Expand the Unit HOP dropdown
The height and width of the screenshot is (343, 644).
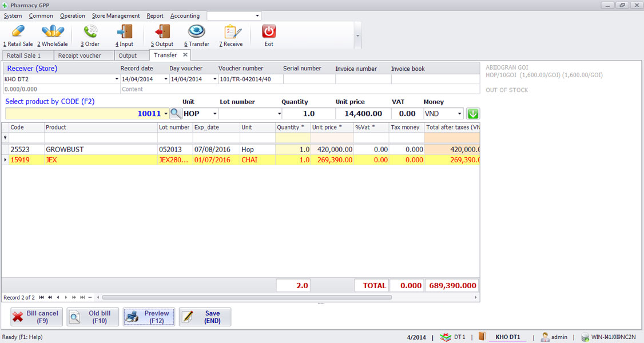[215, 113]
